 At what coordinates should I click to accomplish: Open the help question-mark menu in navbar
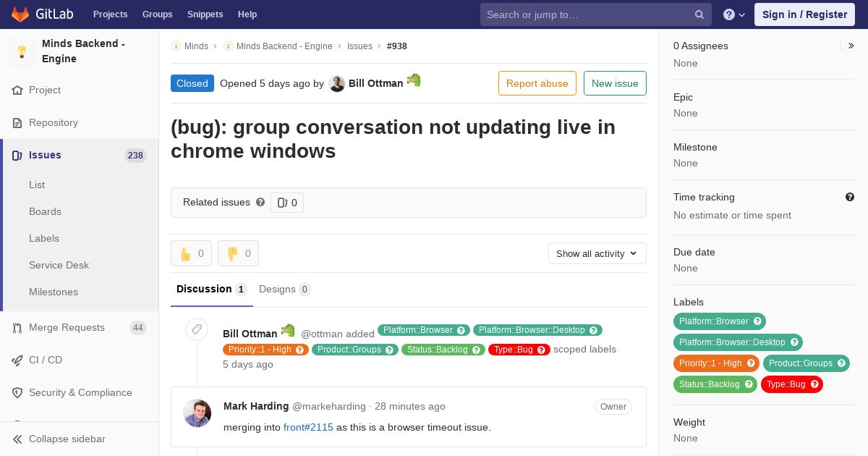point(734,14)
